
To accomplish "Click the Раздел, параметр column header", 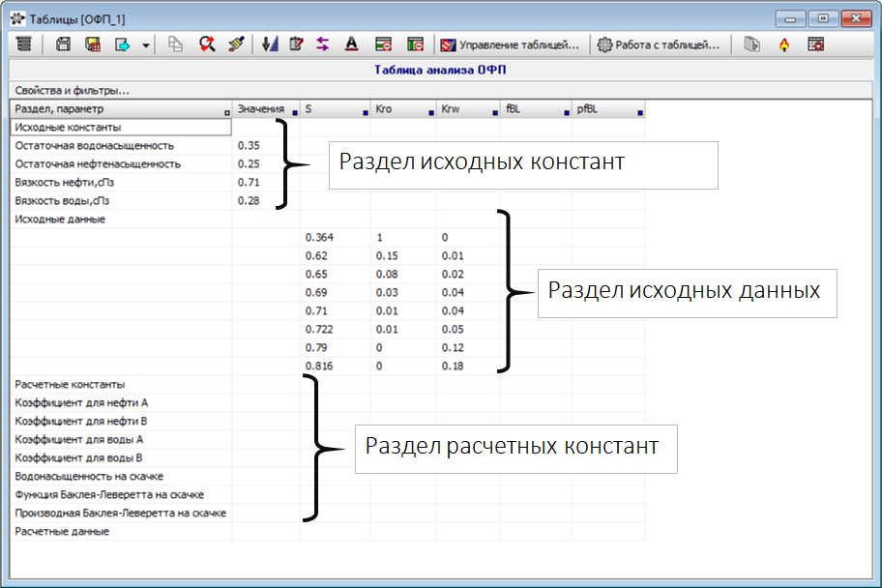I will click(120, 109).
